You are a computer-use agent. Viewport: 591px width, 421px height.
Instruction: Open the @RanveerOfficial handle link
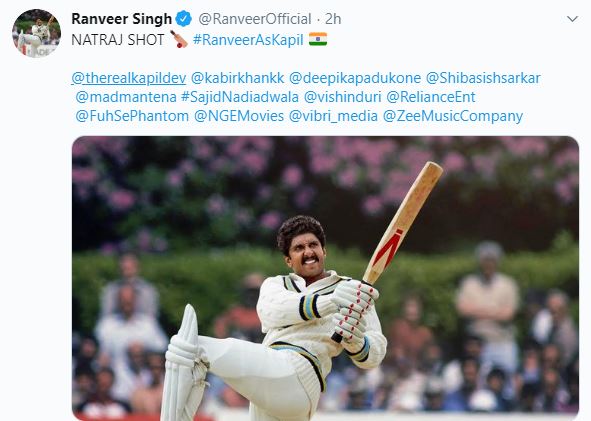255,19
